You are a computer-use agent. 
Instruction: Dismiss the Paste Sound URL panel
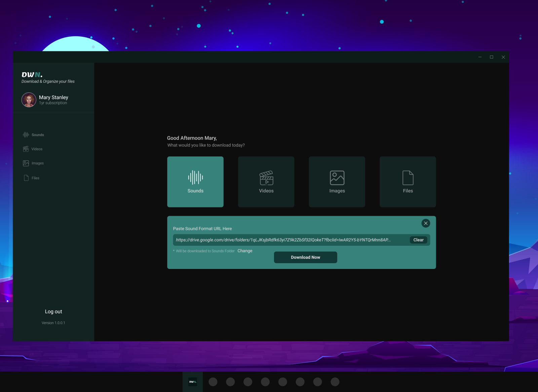[425, 223]
